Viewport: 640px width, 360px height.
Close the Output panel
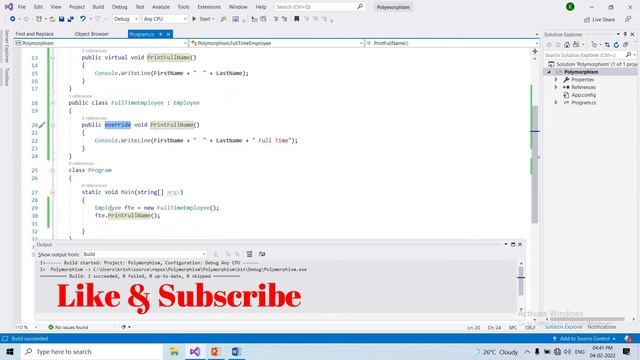pyautogui.click(x=520, y=244)
